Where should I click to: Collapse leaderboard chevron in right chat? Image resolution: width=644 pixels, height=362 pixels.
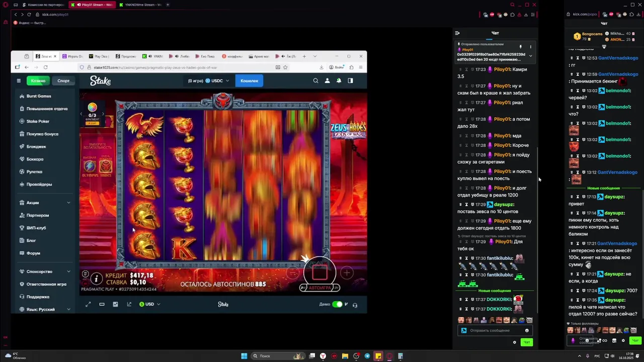pos(604,46)
